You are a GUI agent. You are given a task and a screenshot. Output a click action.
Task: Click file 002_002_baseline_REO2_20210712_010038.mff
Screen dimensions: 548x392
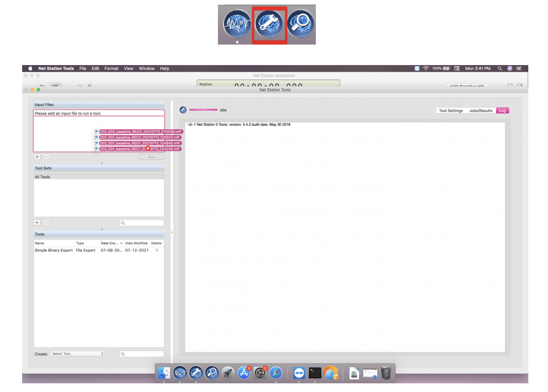click(141, 132)
